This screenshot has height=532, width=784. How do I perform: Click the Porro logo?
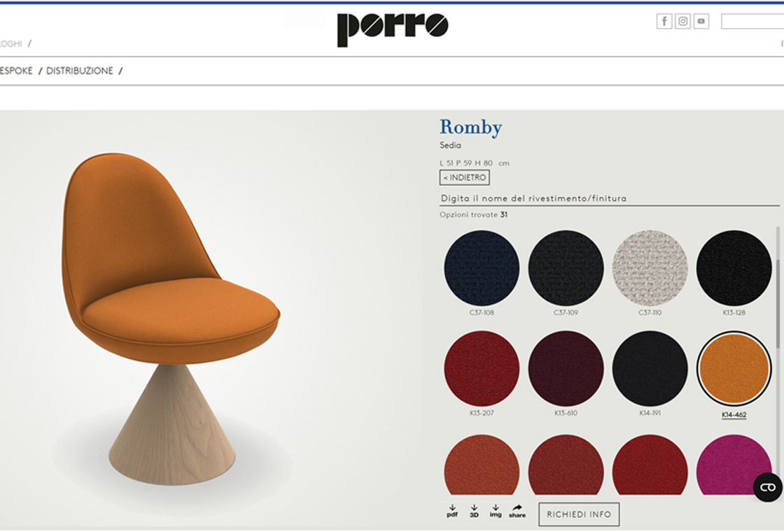393,29
